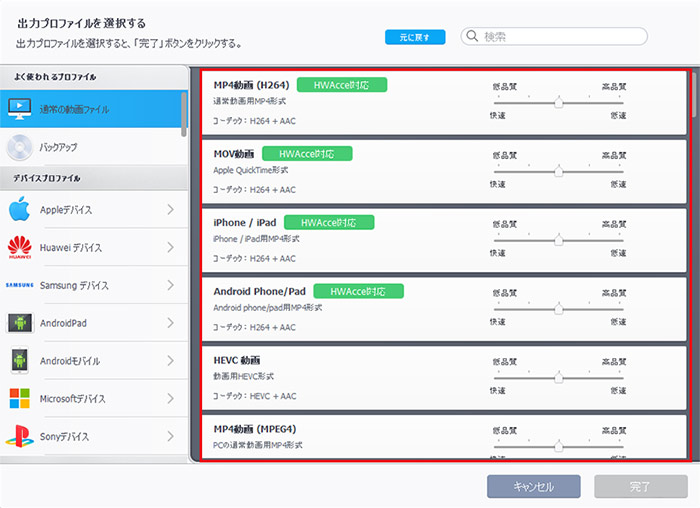The image size is (700, 508).
Task: Open the AndroidPad profile list
Action: (94, 323)
